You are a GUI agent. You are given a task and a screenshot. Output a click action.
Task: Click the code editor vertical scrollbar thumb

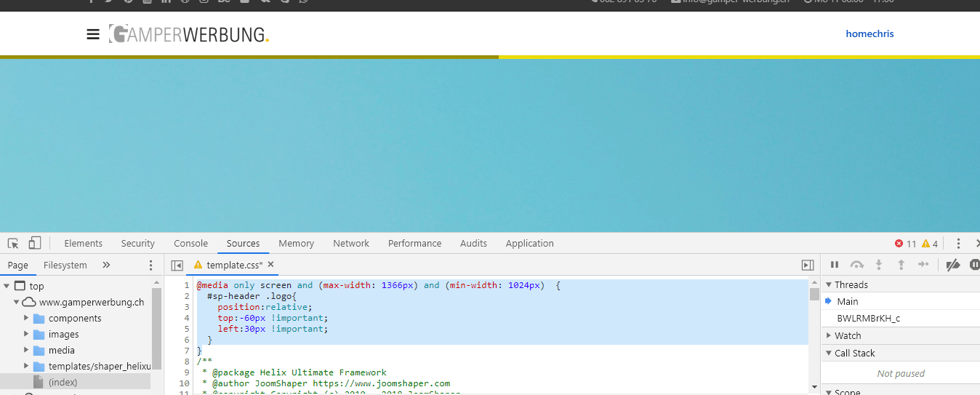click(814, 295)
